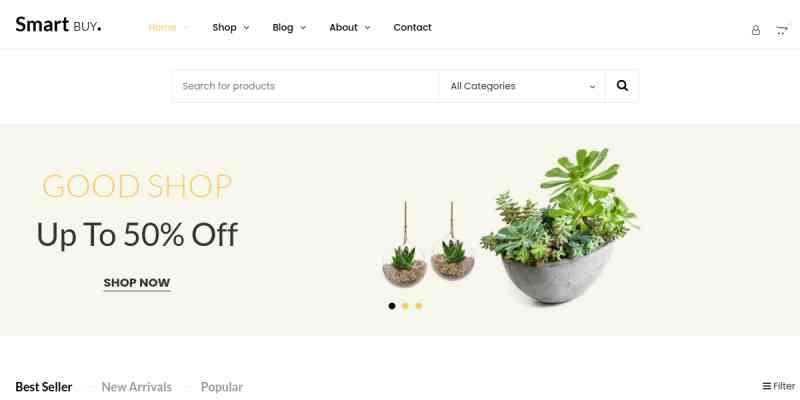Go to the Home menu item
The height and width of the screenshot is (400, 800).
162,28
